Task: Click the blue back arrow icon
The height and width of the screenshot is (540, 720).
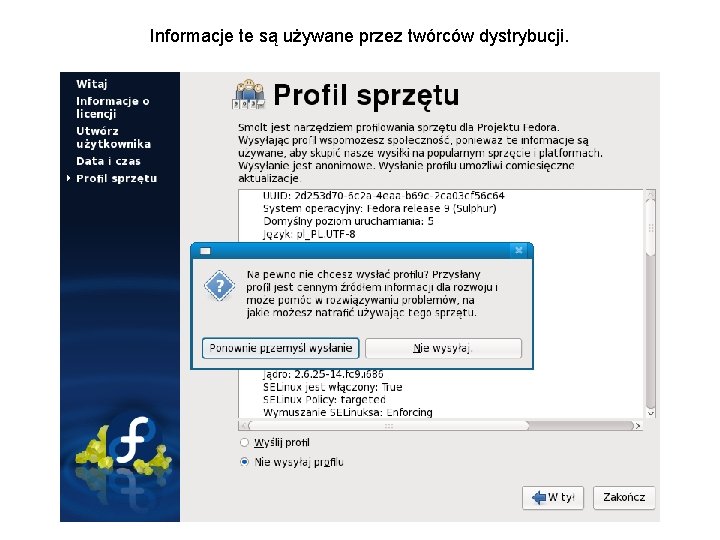Action: tap(539, 497)
